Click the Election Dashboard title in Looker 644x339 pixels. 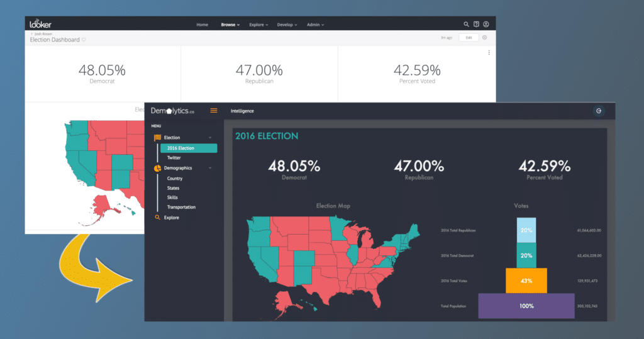[55, 40]
